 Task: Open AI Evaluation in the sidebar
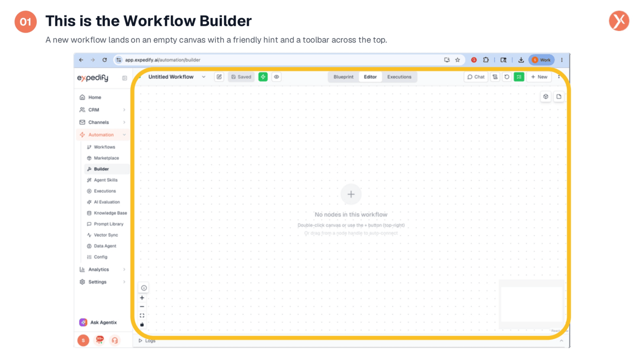(107, 202)
